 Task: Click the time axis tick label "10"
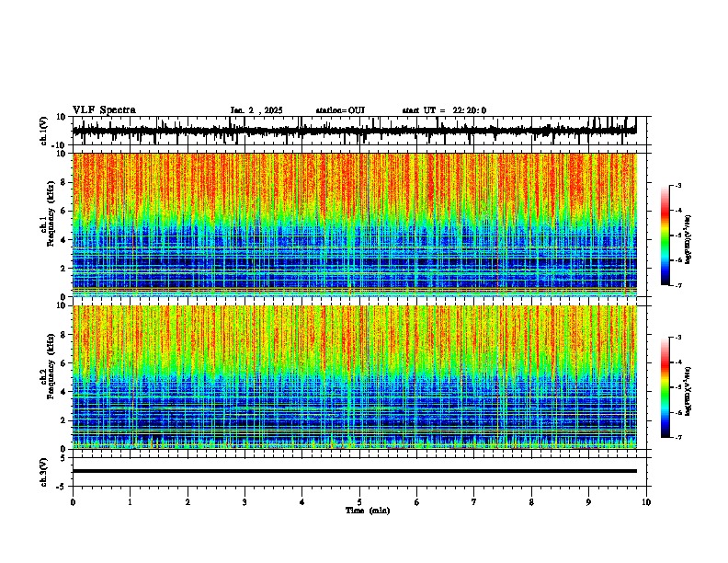[646, 502]
